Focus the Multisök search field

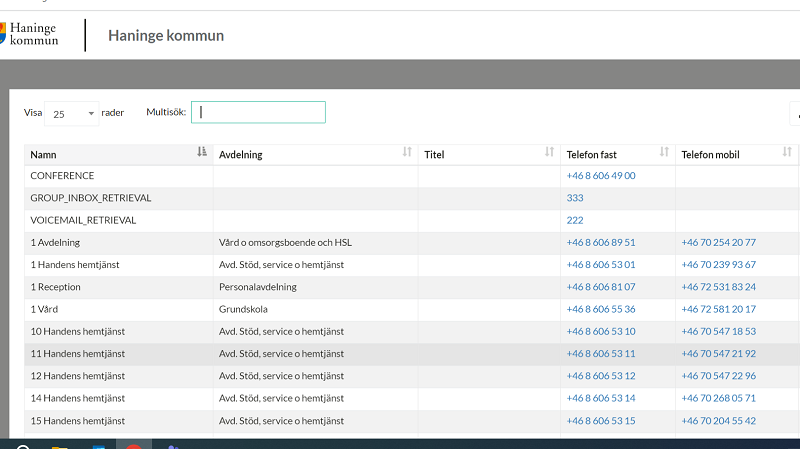[x=258, y=113]
